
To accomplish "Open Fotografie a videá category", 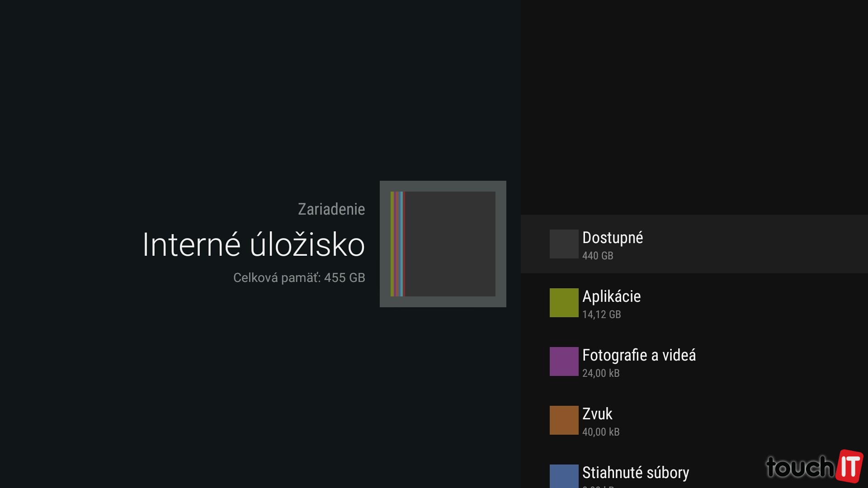I will tap(639, 355).
